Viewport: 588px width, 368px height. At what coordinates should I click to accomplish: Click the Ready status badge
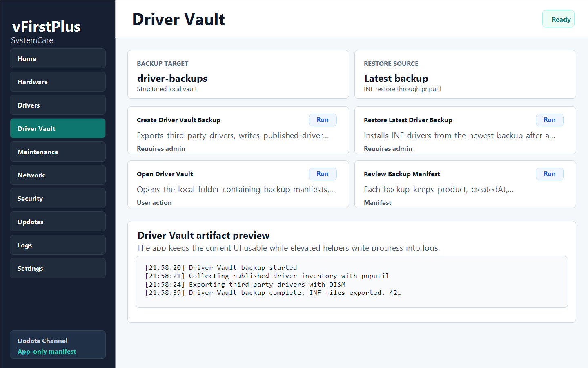[558, 19]
